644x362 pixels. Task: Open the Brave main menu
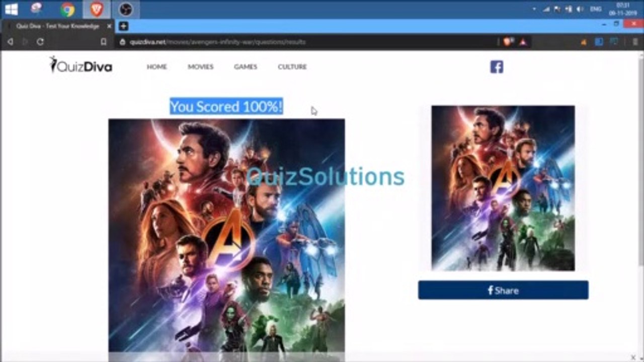point(635,42)
